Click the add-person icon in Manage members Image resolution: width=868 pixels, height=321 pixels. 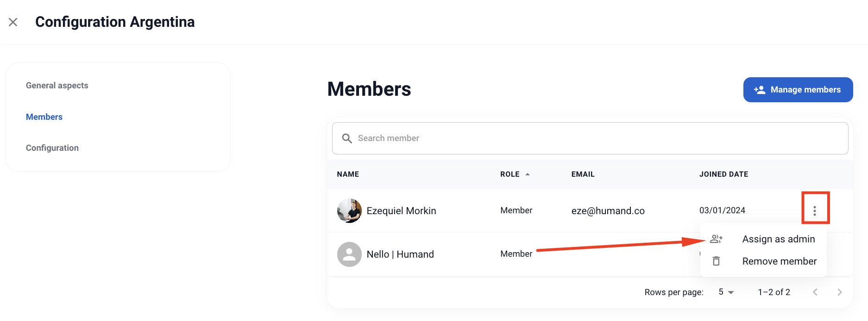pyautogui.click(x=760, y=90)
